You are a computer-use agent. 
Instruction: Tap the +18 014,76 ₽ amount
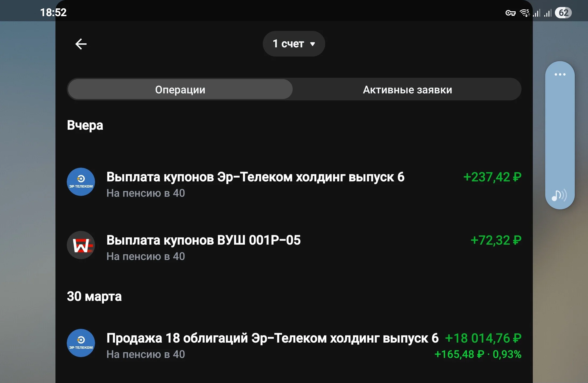pyautogui.click(x=483, y=338)
